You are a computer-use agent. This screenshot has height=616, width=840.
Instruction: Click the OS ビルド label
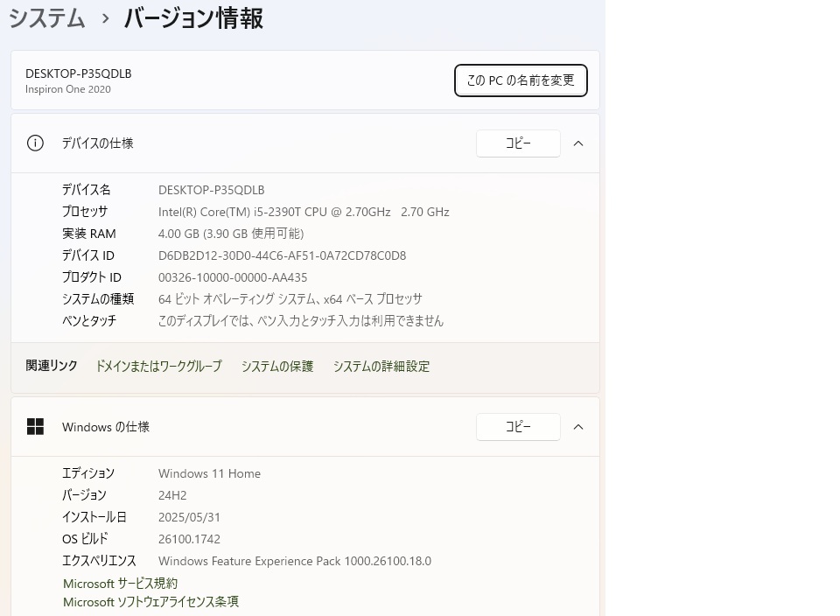point(85,539)
